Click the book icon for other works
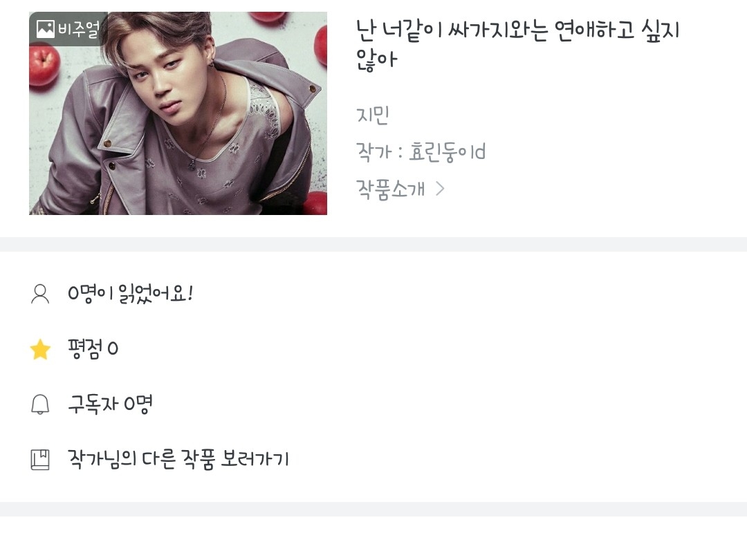Screen dimensions: 747x560 point(40,460)
